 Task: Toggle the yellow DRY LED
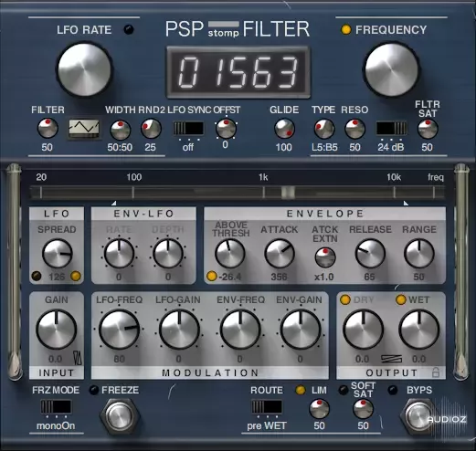coord(345,299)
